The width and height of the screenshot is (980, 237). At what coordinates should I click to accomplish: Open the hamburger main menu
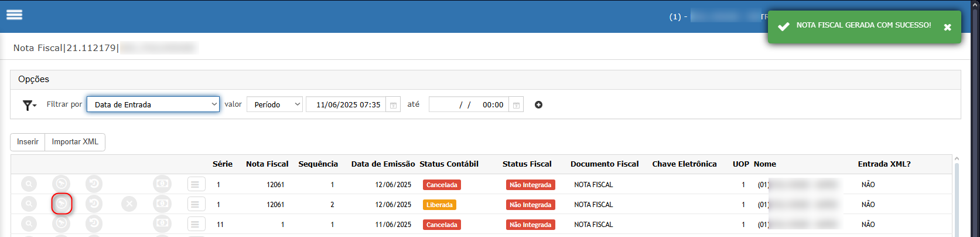(14, 15)
